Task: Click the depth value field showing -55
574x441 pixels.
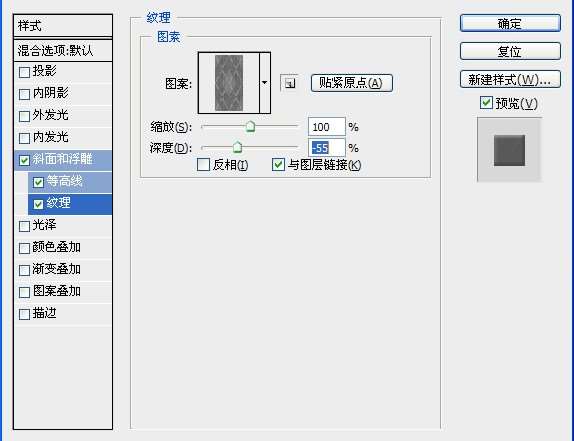Action: tap(327, 147)
